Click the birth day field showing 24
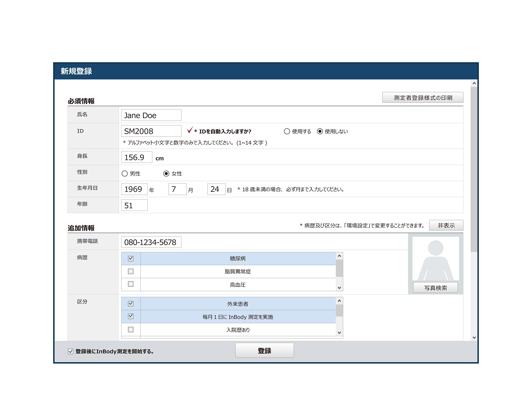The image size is (532, 395). [x=216, y=189]
